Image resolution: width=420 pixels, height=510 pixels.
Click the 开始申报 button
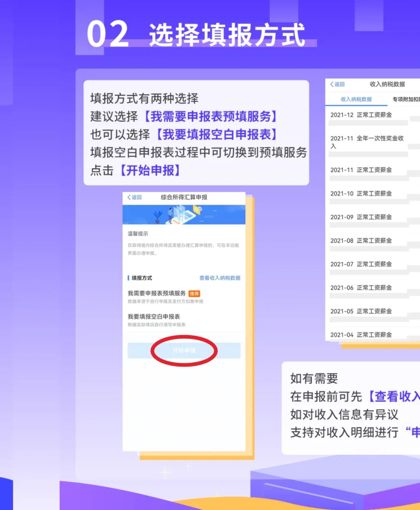coord(184,350)
